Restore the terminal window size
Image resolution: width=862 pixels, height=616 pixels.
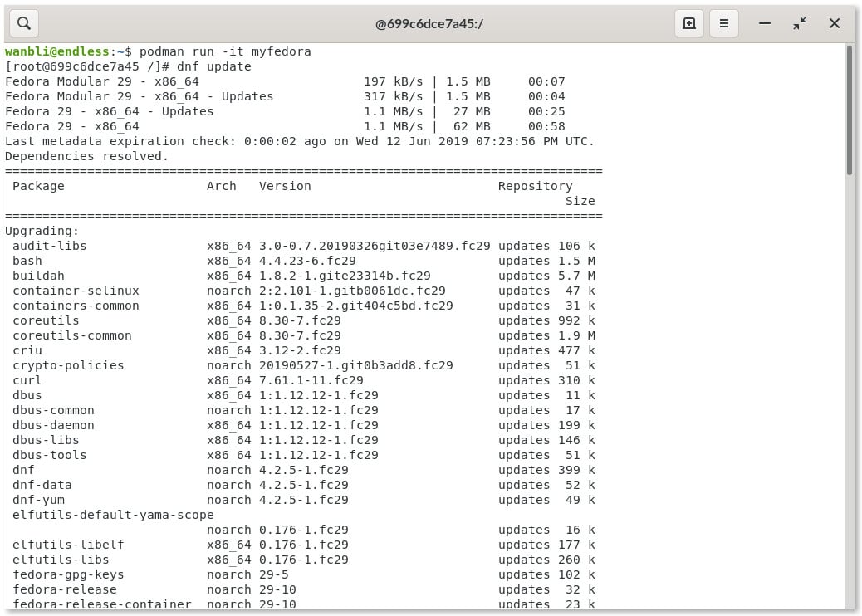(800, 23)
